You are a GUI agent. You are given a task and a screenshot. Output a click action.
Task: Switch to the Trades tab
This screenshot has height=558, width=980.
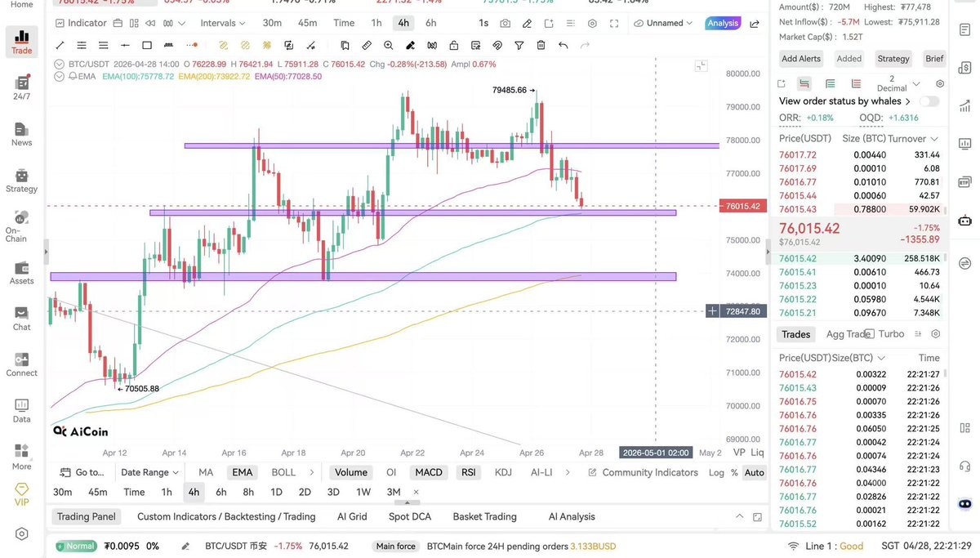pyautogui.click(x=795, y=334)
